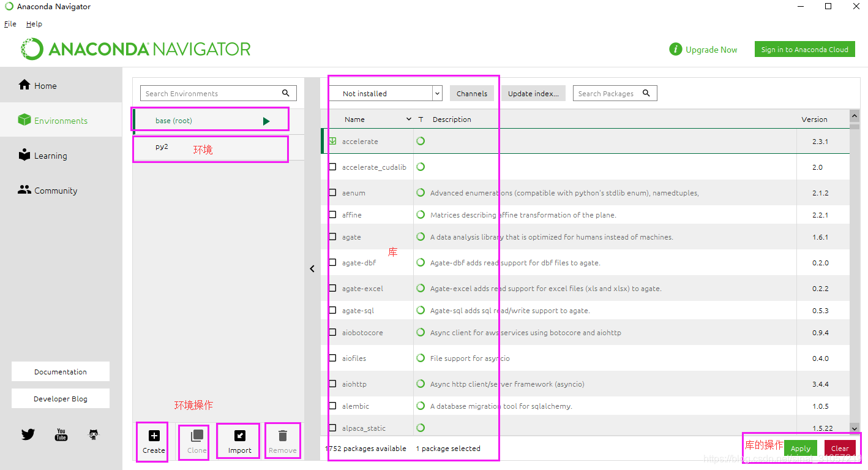
Task: Click the status circle icon for agate-sql
Action: (x=421, y=310)
